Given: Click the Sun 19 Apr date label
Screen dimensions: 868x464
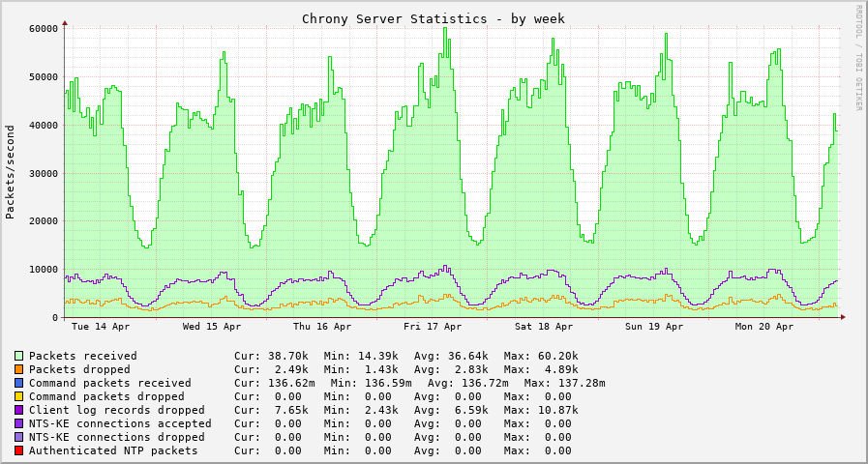Looking at the screenshot, I should [654, 327].
